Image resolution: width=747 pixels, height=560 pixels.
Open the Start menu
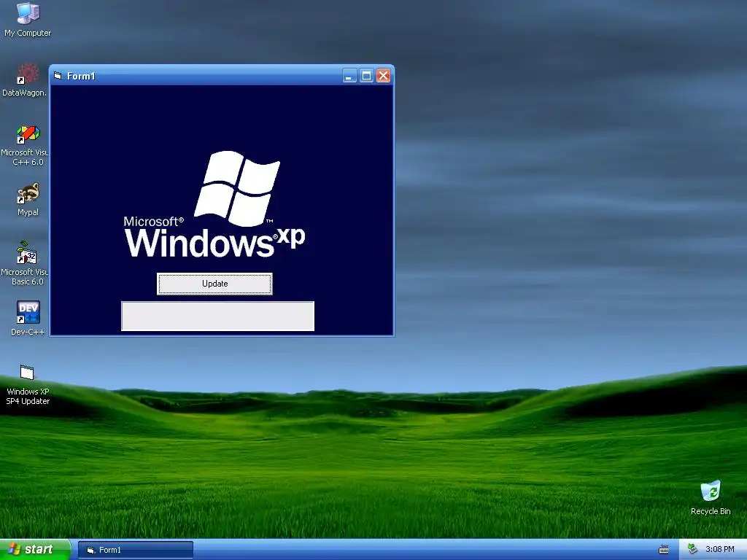click(35, 550)
